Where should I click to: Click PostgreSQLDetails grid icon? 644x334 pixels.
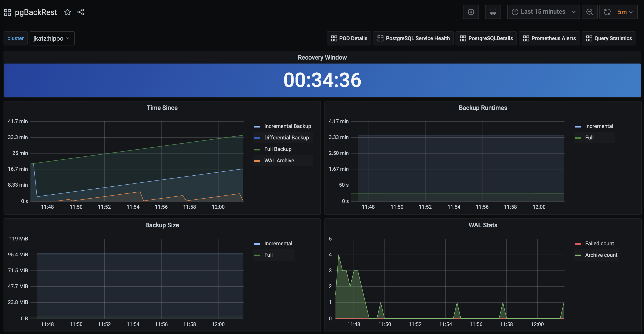coord(463,38)
